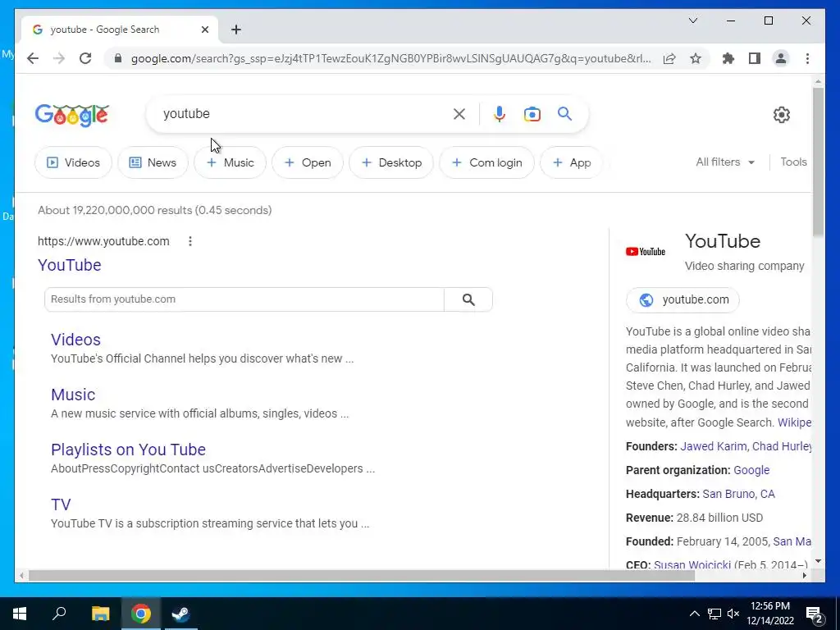Click the Chrome taskbar icon
Screen dimensions: 840x630
tap(141, 614)
